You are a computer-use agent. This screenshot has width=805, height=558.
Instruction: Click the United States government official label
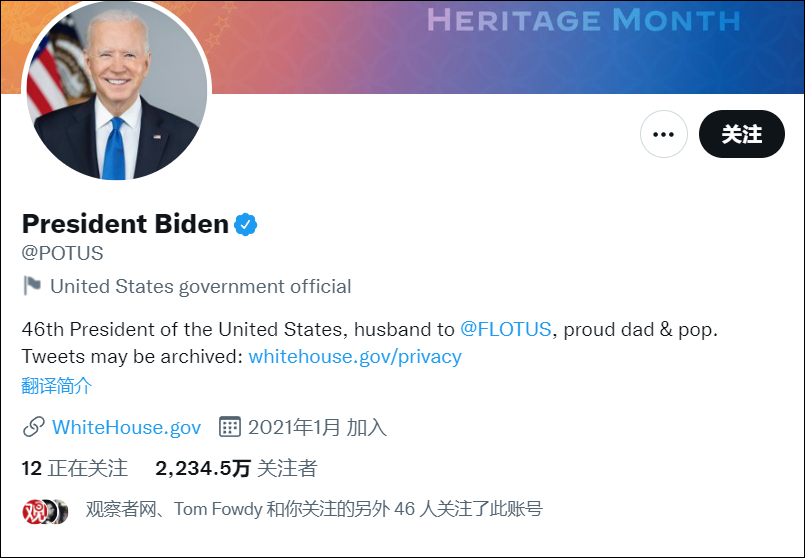(200, 286)
